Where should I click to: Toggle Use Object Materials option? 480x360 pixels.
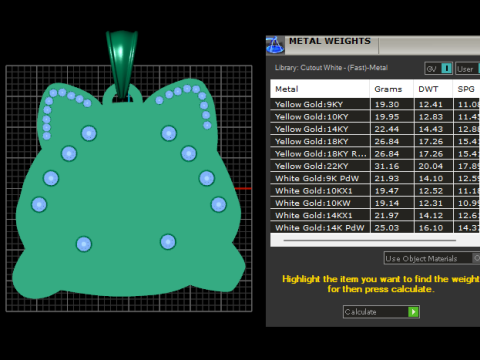pyautogui.click(x=432, y=258)
